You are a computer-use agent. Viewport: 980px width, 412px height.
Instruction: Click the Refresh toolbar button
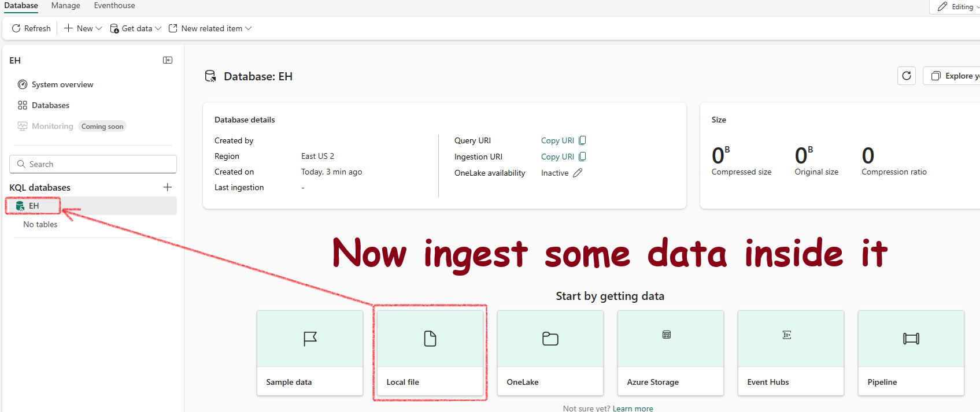click(x=31, y=28)
